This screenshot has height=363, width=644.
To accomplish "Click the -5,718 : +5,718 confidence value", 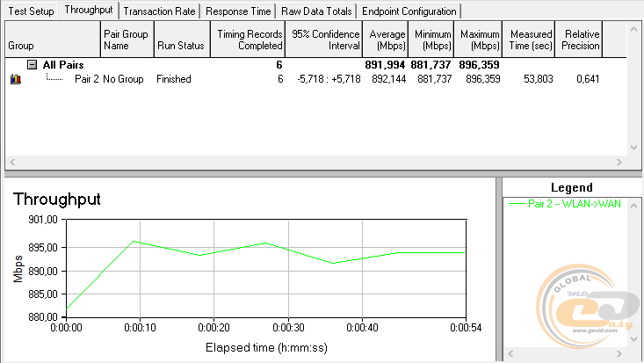I will coord(329,79).
